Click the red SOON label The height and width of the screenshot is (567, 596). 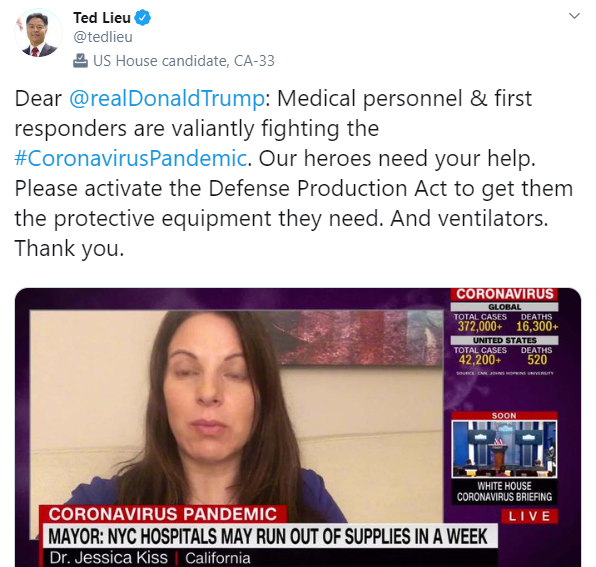[504, 415]
